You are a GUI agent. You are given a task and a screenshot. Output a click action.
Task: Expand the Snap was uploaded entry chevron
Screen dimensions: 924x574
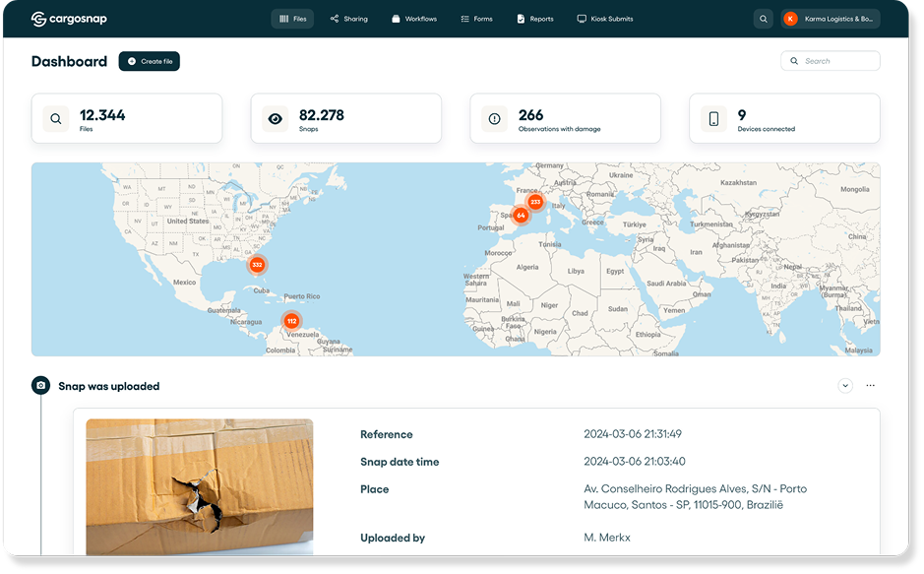(845, 385)
